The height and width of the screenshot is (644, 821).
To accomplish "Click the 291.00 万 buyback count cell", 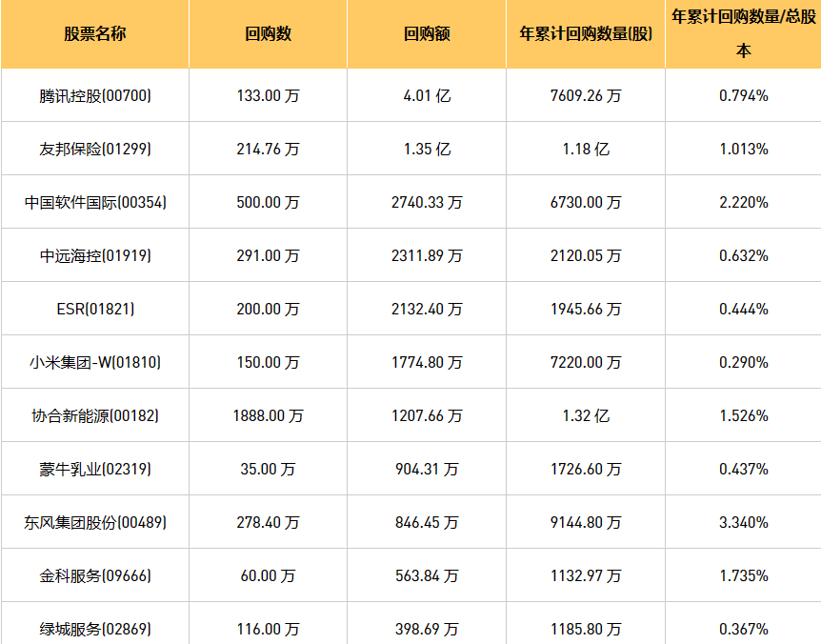I will point(268,256).
